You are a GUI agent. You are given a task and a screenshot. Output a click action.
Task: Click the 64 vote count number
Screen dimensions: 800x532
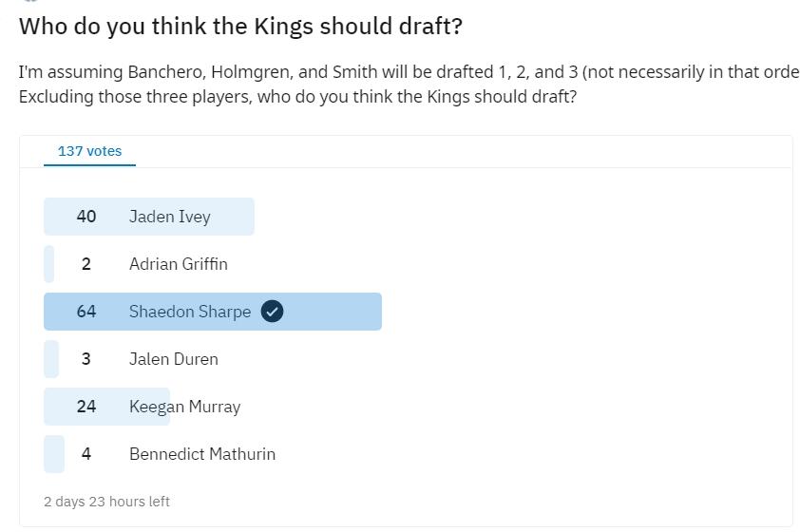(x=86, y=312)
